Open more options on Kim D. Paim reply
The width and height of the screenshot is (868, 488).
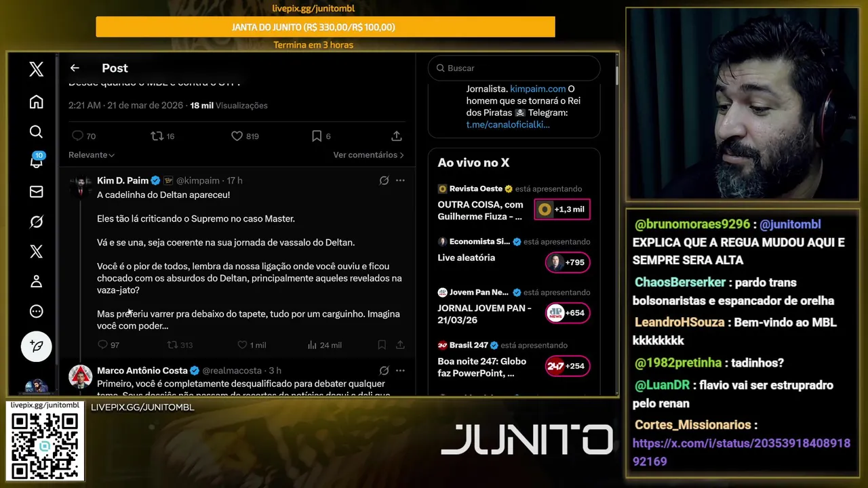click(x=400, y=180)
